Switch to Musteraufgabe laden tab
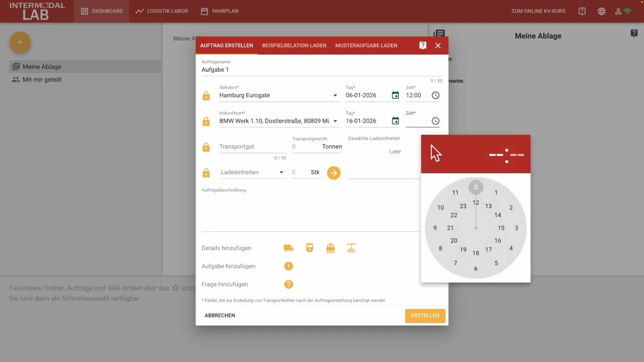 coord(366,45)
